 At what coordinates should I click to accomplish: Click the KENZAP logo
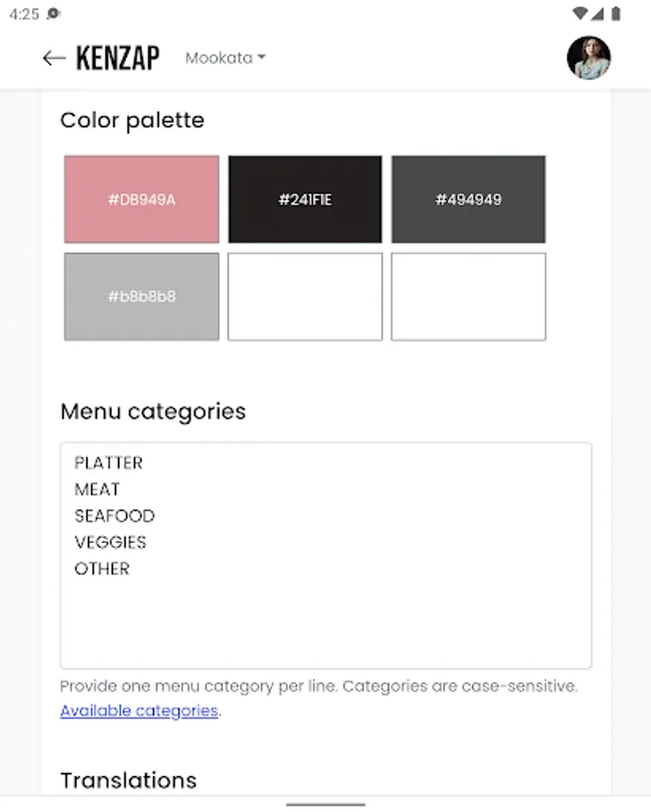[117, 58]
